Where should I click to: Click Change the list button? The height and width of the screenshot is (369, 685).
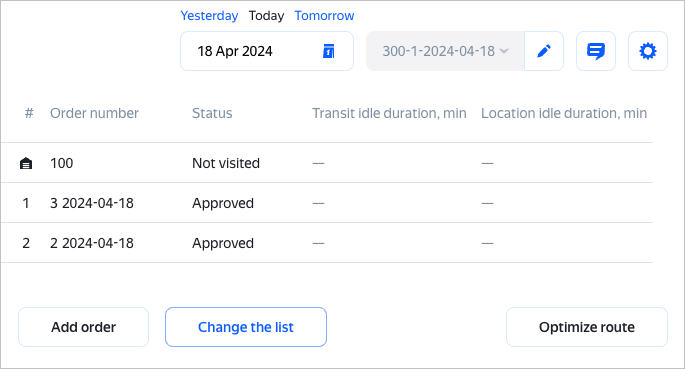(x=246, y=327)
